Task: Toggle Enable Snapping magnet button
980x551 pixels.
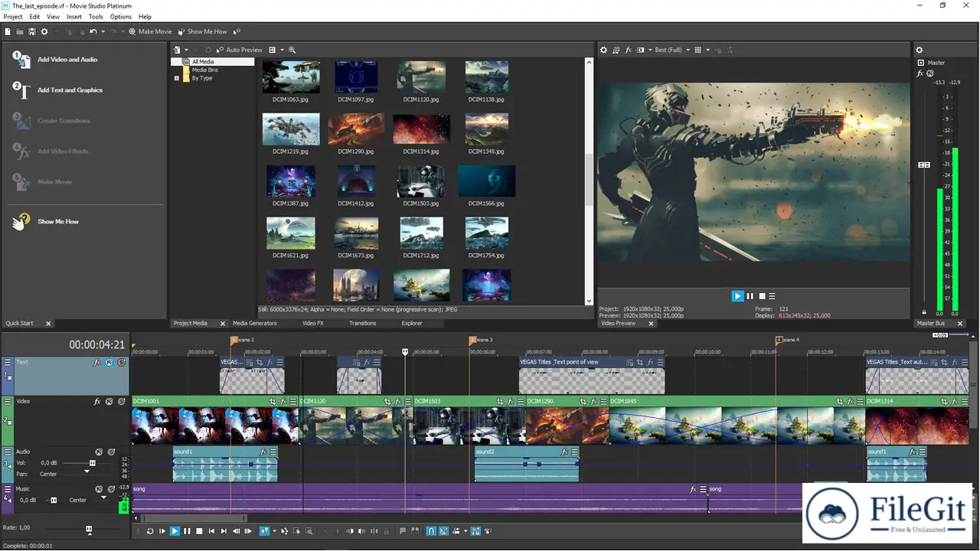Action: pos(431,531)
